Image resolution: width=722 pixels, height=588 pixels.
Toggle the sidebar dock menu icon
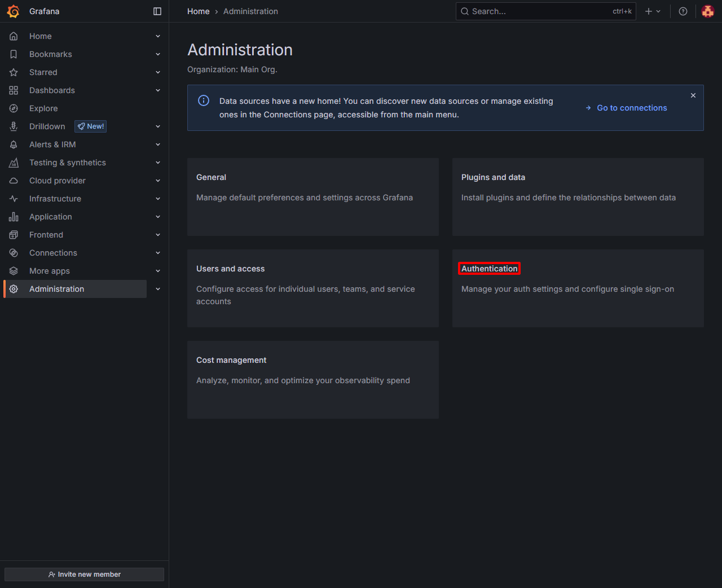(157, 11)
